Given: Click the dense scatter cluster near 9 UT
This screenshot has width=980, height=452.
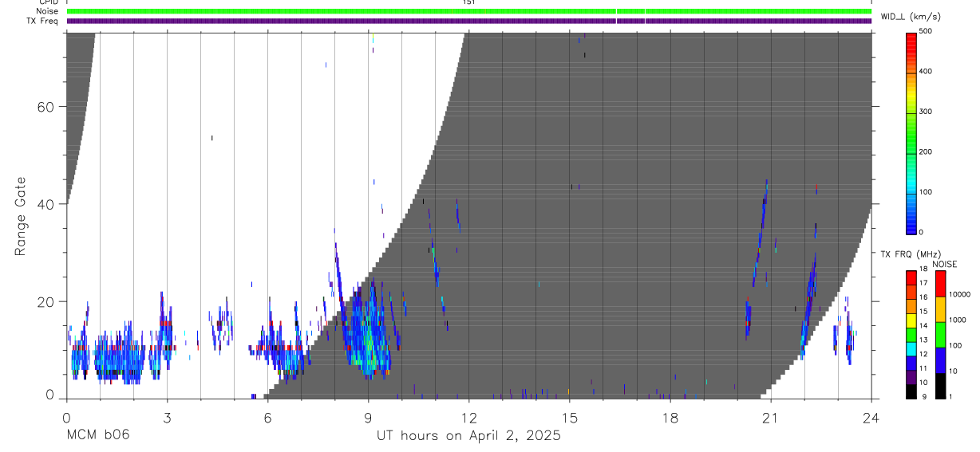Looking at the screenshot, I should (367, 331).
